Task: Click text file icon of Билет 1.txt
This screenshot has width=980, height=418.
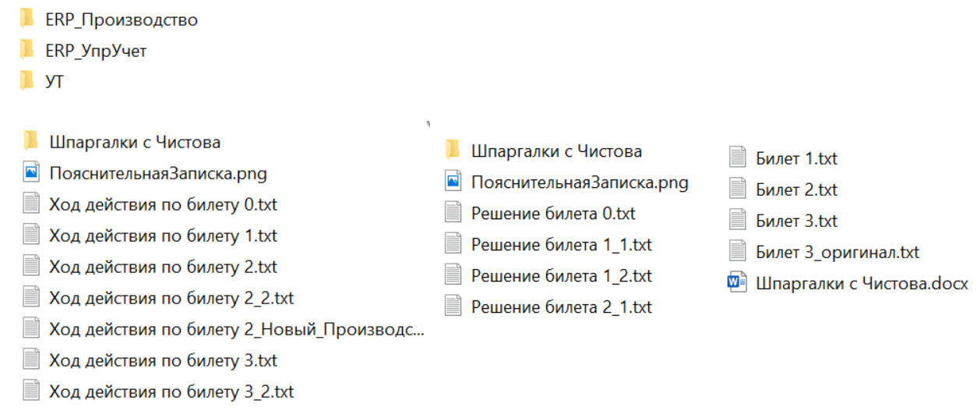Action: [x=737, y=158]
